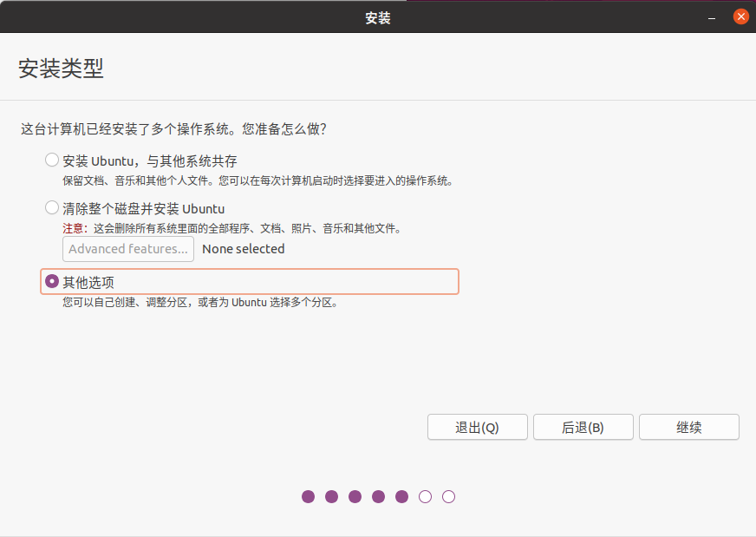Click the 安装 window title

377,18
